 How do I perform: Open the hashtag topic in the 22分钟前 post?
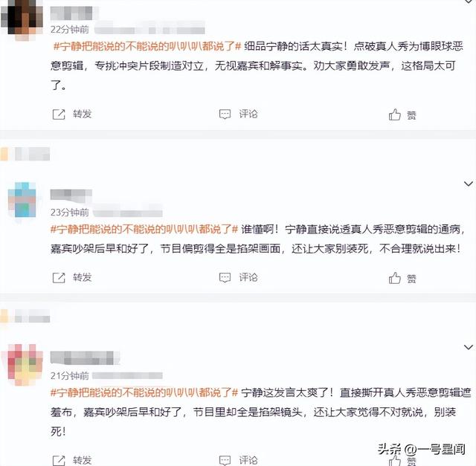[147, 46]
